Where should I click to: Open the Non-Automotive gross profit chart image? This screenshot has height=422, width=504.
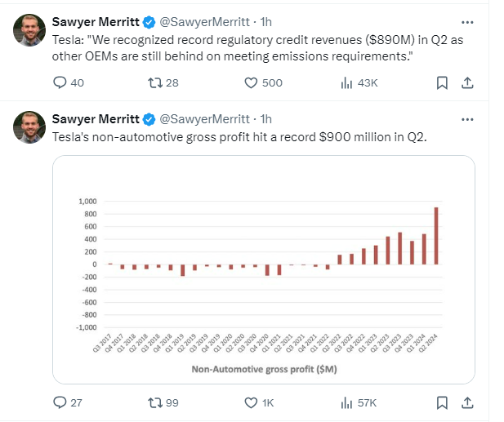tap(264, 269)
